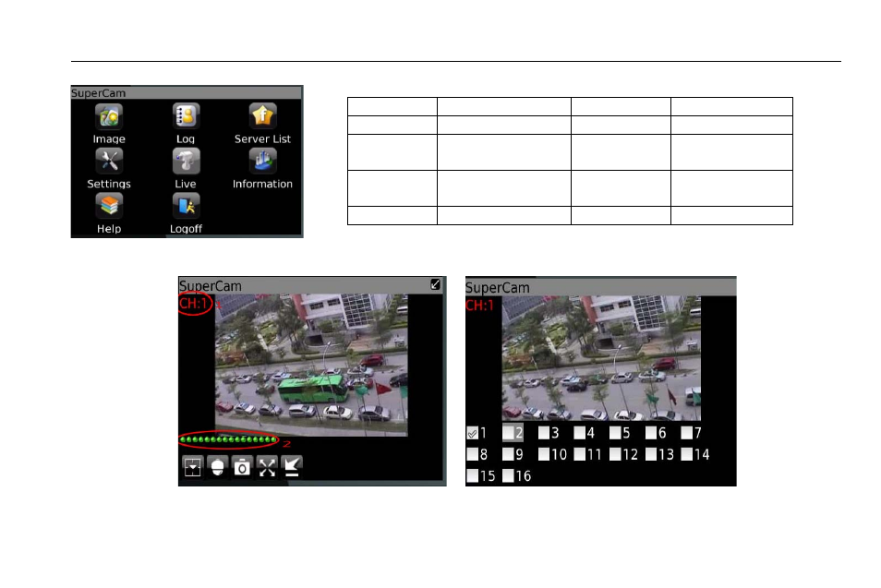
Task: Check channel 7 checkbox
Action: (686, 432)
